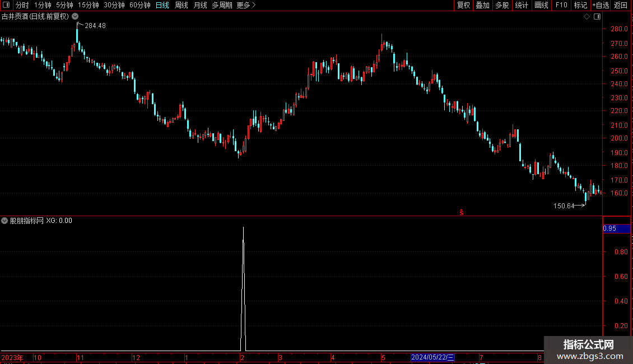The image size is (633, 364).
Task: Open the dropdown next to 古井贡酒 title
Action: (75, 17)
